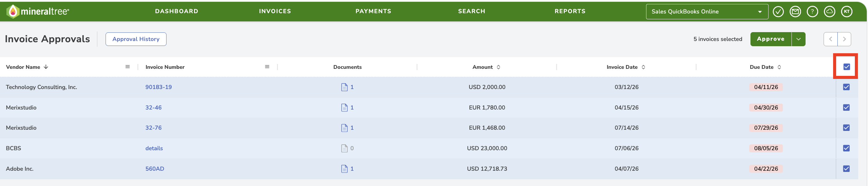Open the KT user profile avatar
868x186 pixels.
[x=847, y=12]
